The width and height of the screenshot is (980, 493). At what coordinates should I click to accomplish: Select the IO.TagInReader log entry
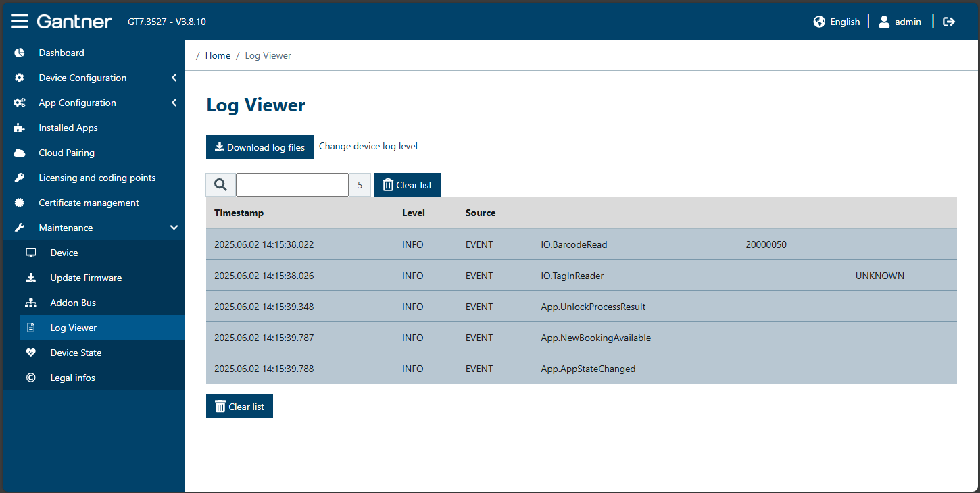[x=581, y=276]
